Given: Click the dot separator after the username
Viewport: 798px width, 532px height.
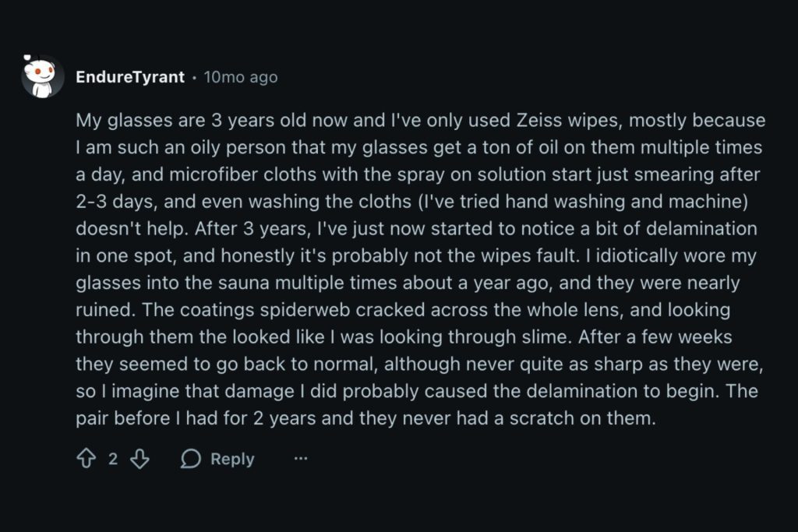Looking at the screenshot, I should click(194, 77).
